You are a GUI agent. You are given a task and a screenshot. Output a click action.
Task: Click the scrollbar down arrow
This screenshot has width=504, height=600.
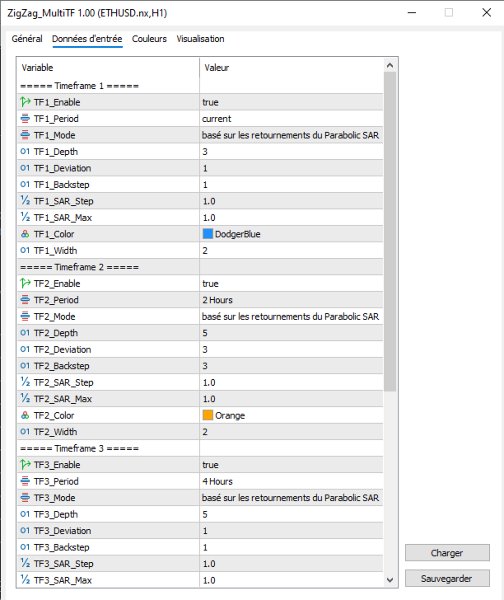[x=390, y=580]
